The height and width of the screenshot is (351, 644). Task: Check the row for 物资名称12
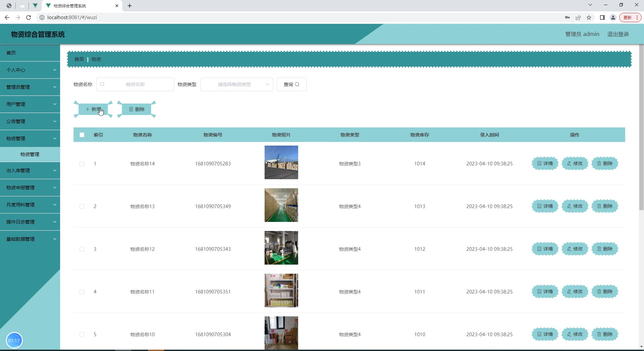click(x=82, y=249)
